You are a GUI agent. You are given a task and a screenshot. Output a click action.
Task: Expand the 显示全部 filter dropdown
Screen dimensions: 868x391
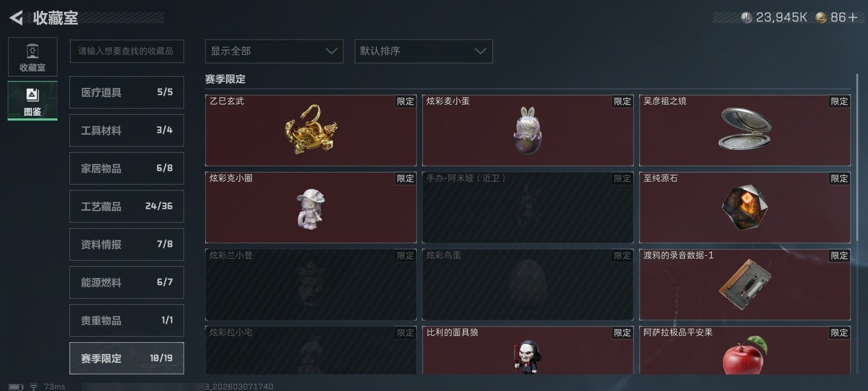click(x=274, y=51)
